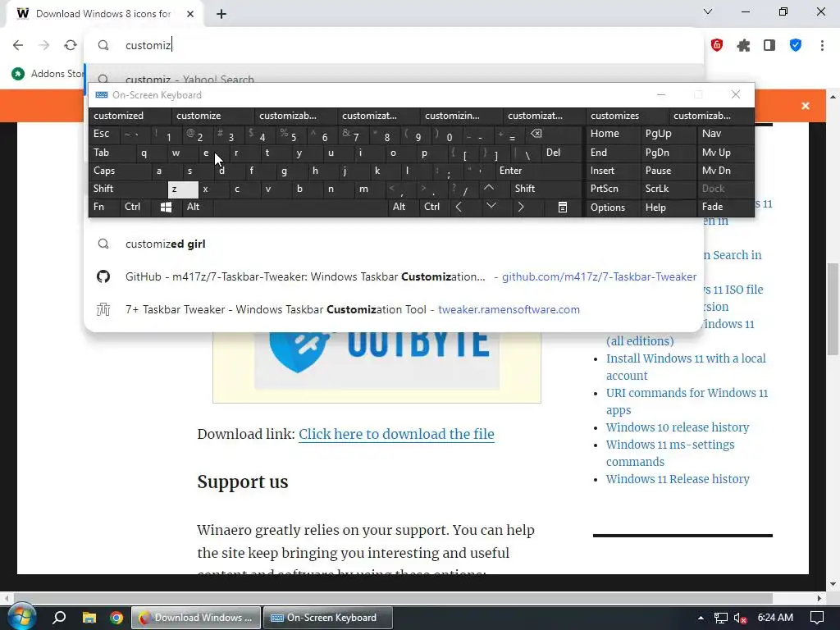The height and width of the screenshot is (630, 840).
Task: Click the address bar search field
Action: pyautogui.click(x=394, y=45)
